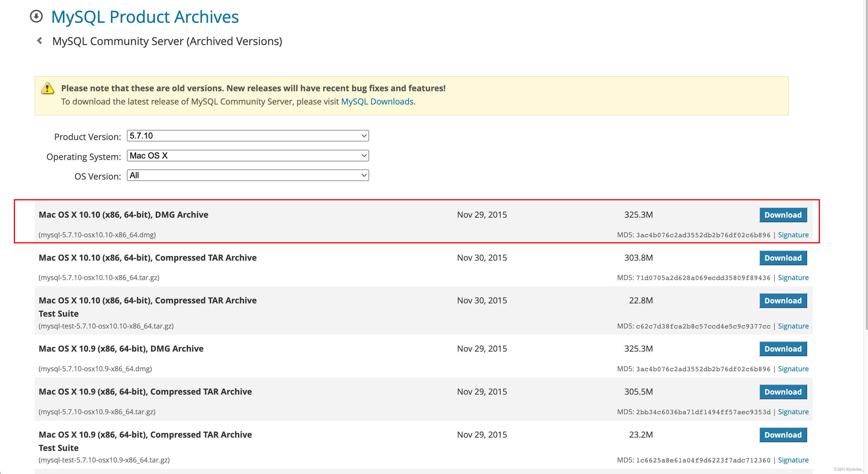Download the 10.10 Test Suite TAR 22.8M

783,301
